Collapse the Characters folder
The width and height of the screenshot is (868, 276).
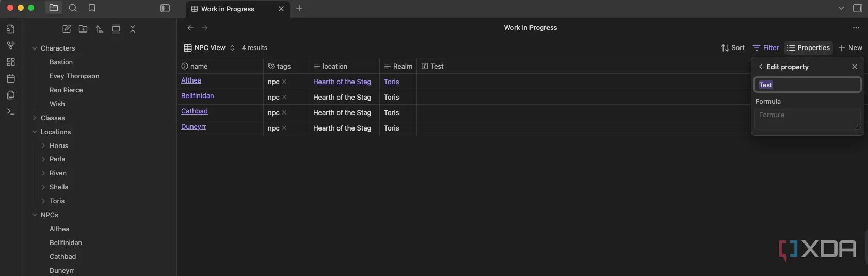(35, 48)
